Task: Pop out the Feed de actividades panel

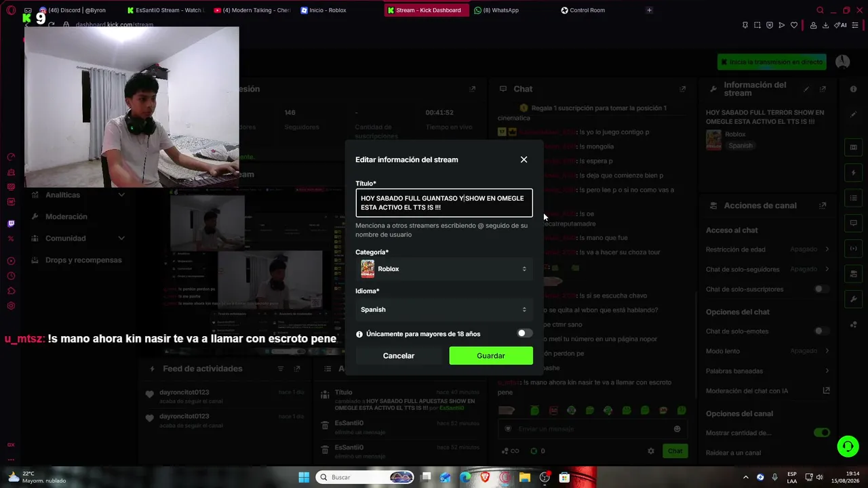Action: click(297, 369)
